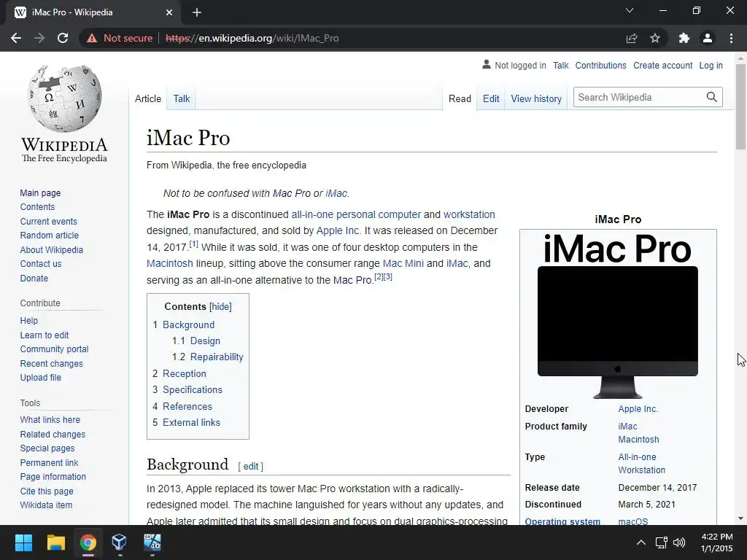747x560 pixels.
Task: Open the Edit tab
Action: click(x=491, y=98)
